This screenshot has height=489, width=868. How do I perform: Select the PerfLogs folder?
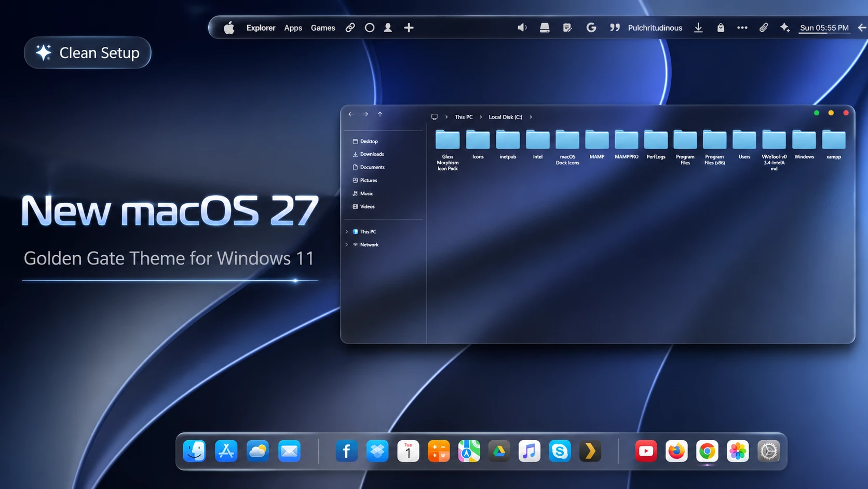tap(656, 145)
